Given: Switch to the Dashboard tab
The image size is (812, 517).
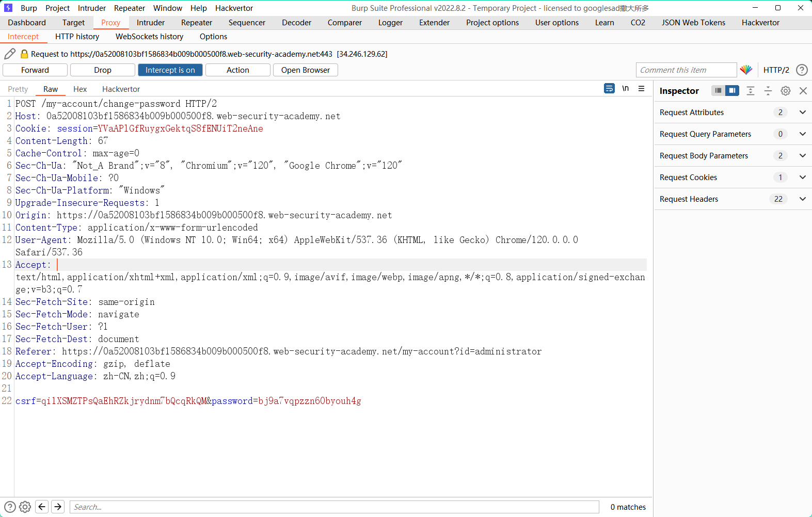Looking at the screenshot, I should 27,22.
